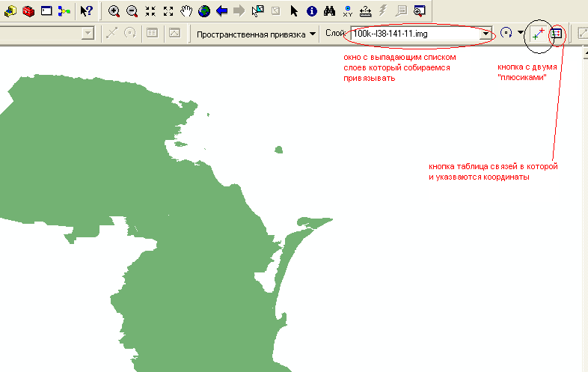
Task: Open the viewer window magnifier icon
Action: click(x=419, y=11)
